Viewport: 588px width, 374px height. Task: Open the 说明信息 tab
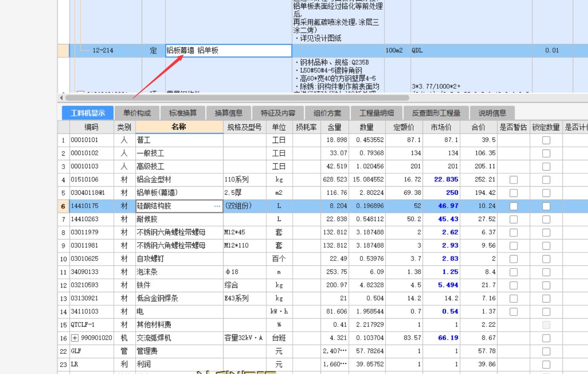click(492, 113)
